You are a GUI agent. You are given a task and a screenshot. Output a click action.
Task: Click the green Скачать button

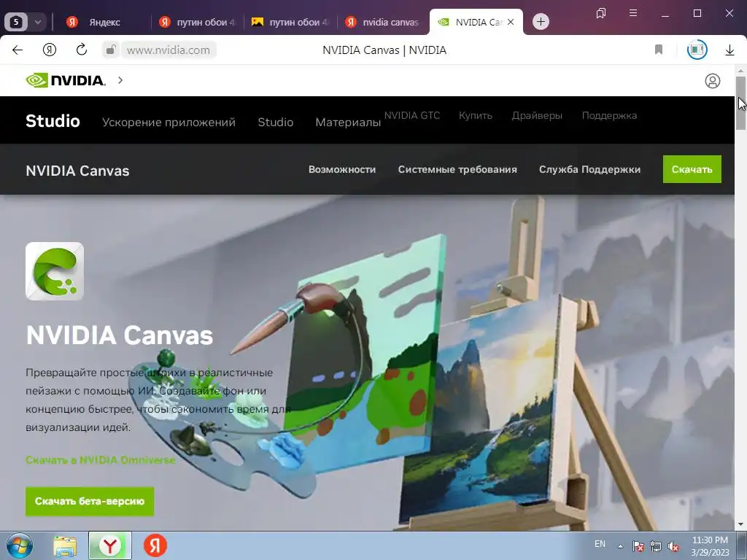pyautogui.click(x=692, y=169)
